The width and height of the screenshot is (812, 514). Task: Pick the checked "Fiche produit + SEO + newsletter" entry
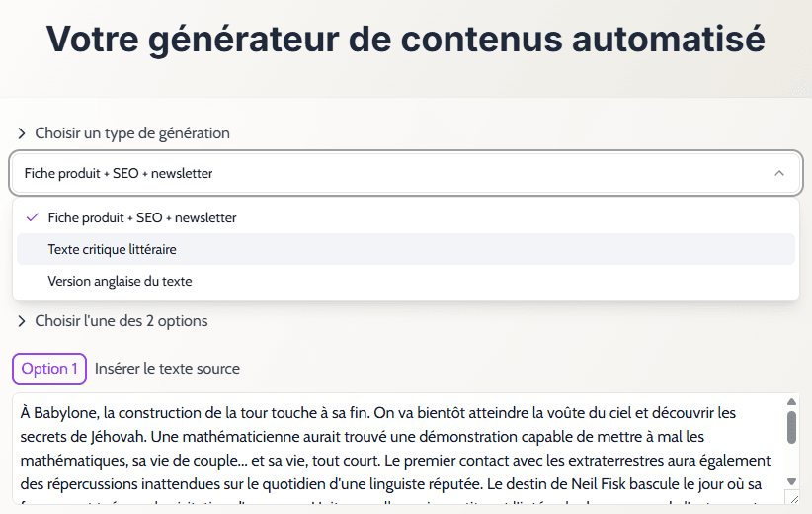point(142,217)
